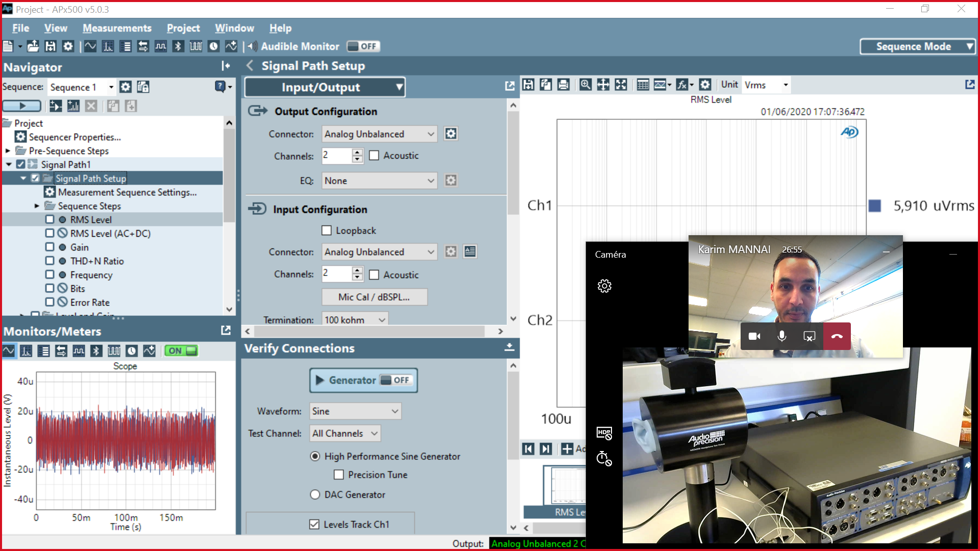This screenshot has width=980, height=551.
Task: Enable Acoustic under Input Configuration
Action: click(374, 275)
